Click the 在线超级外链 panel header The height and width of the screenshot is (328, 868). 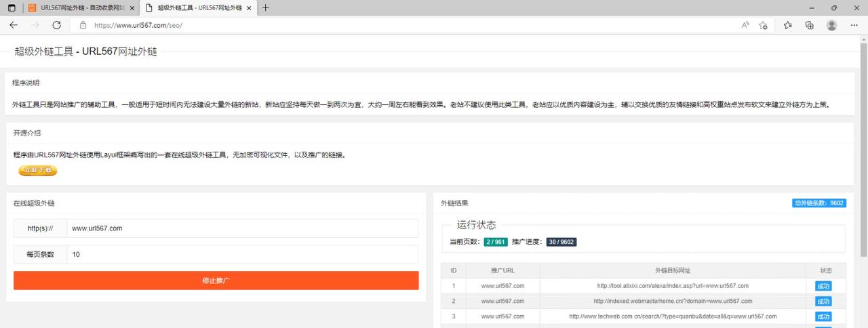tap(34, 203)
